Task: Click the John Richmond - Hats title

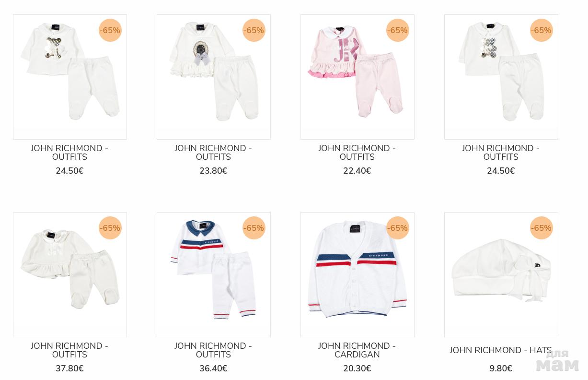Action: (x=501, y=350)
